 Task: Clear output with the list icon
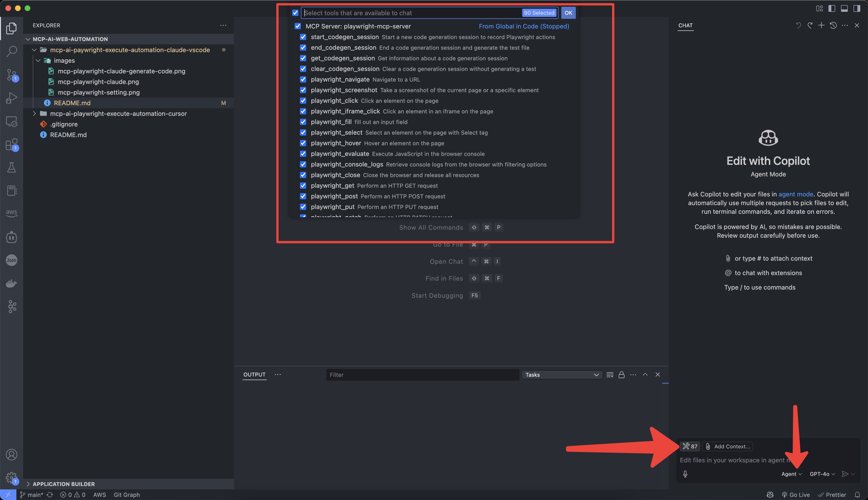(x=610, y=375)
